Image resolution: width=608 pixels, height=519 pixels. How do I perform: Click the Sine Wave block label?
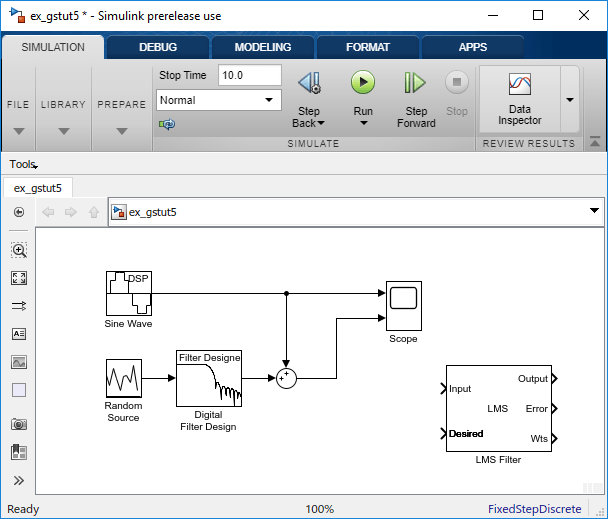(x=128, y=324)
